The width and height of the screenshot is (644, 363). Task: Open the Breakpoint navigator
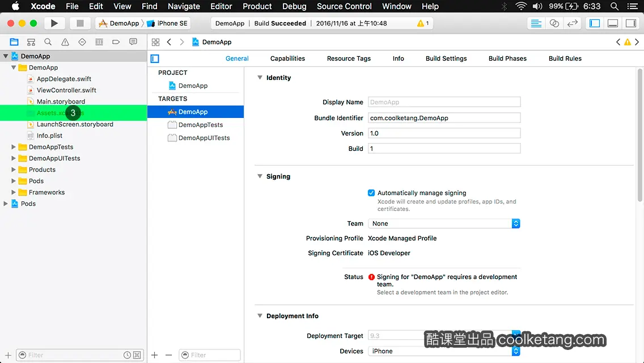(116, 42)
